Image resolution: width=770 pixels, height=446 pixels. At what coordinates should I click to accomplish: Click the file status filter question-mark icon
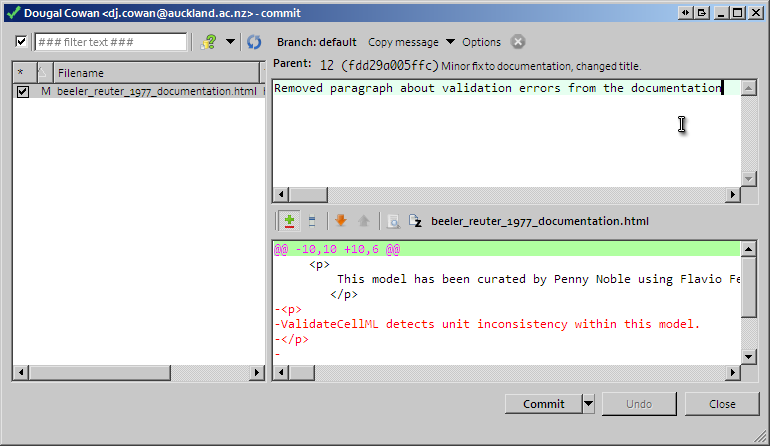pyautogui.click(x=208, y=42)
